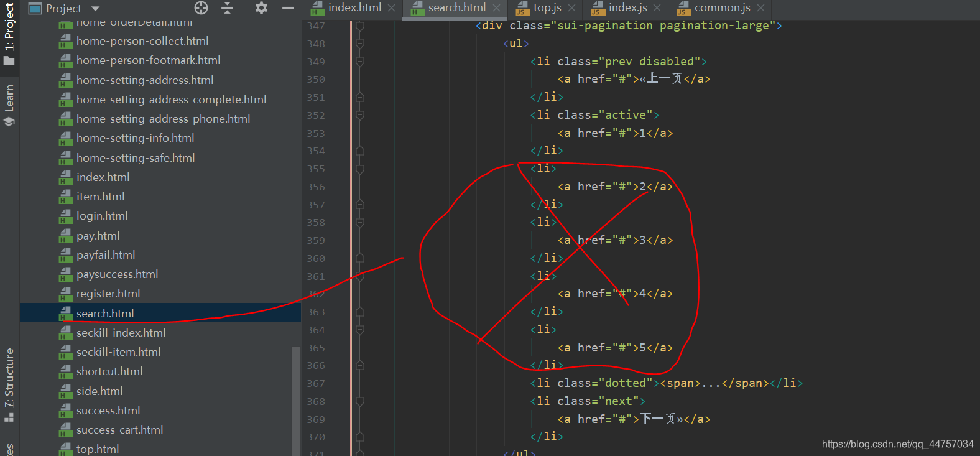Click the HTML file icon beside side.html
This screenshot has width=980, height=456.
(x=66, y=391)
